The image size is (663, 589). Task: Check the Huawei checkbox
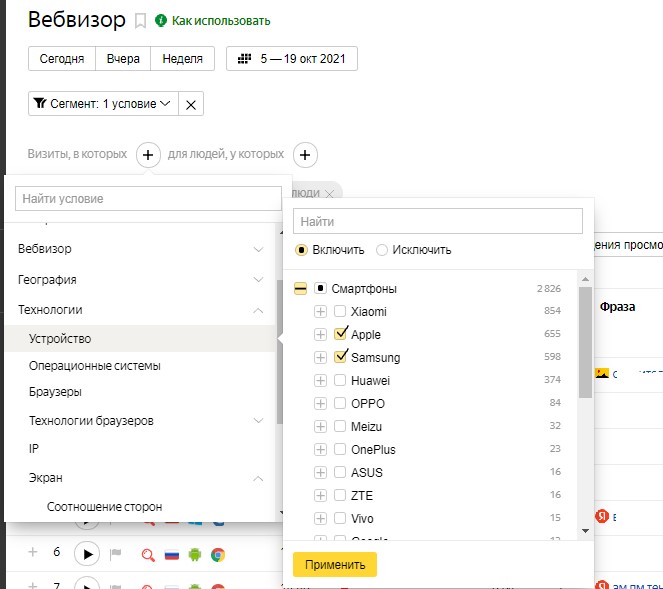tap(340, 380)
